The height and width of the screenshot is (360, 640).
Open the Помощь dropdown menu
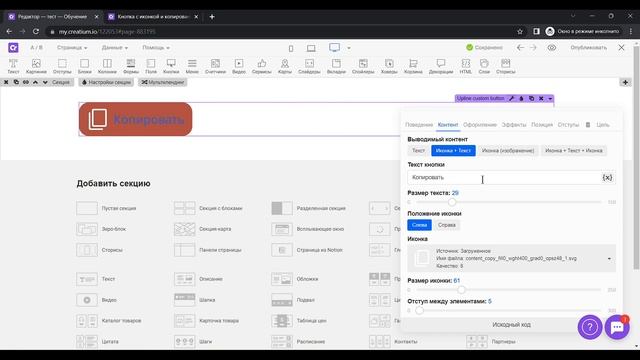[156, 48]
